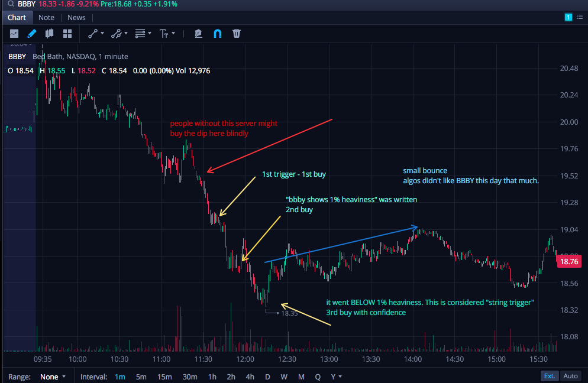Open the list icon in the top-right corner
588x383 pixels.
coord(580,17)
